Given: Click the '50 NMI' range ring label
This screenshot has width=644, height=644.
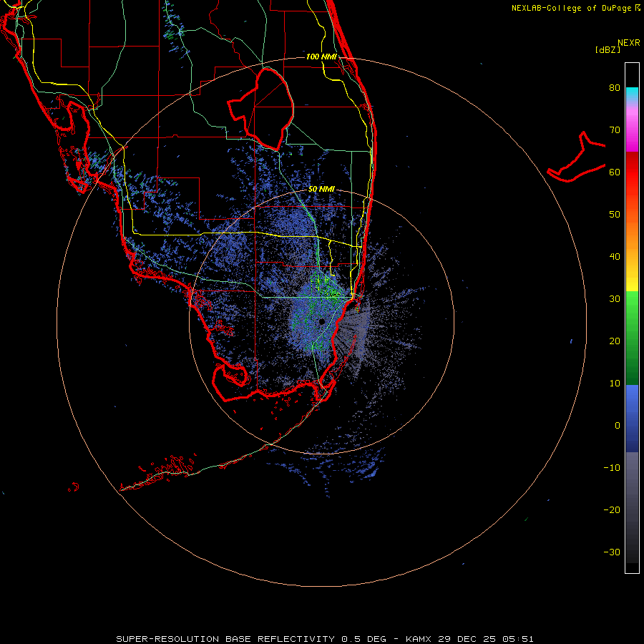Looking at the screenshot, I should [x=321, y=190].
